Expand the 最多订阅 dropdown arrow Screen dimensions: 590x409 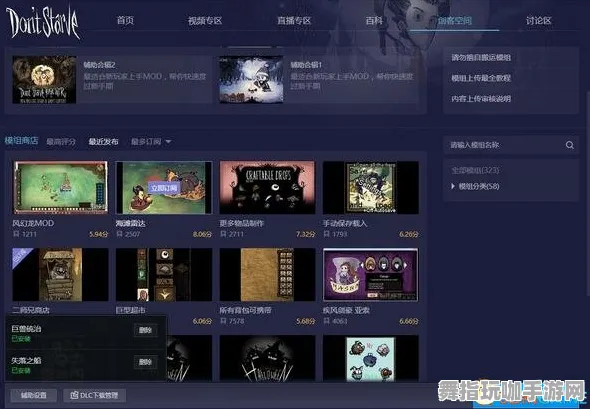(169, 142)
